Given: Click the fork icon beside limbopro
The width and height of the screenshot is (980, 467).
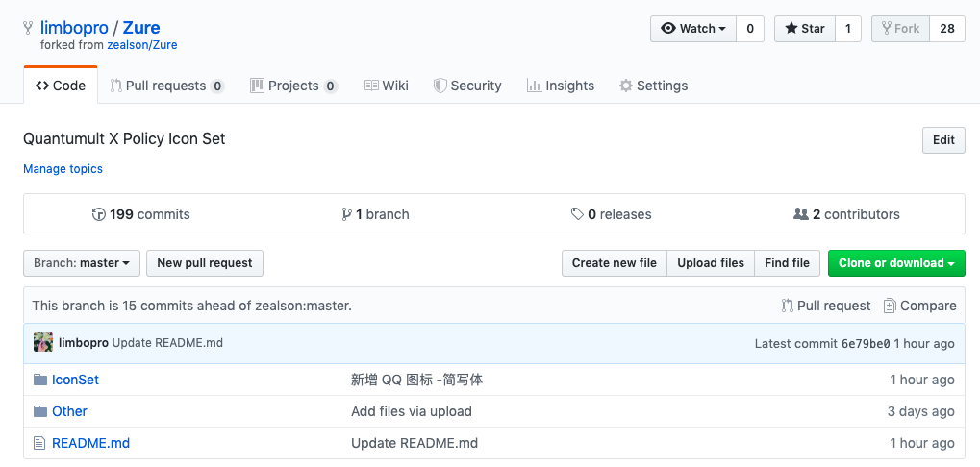Looking at the screenshot, I should coord(28,28).
